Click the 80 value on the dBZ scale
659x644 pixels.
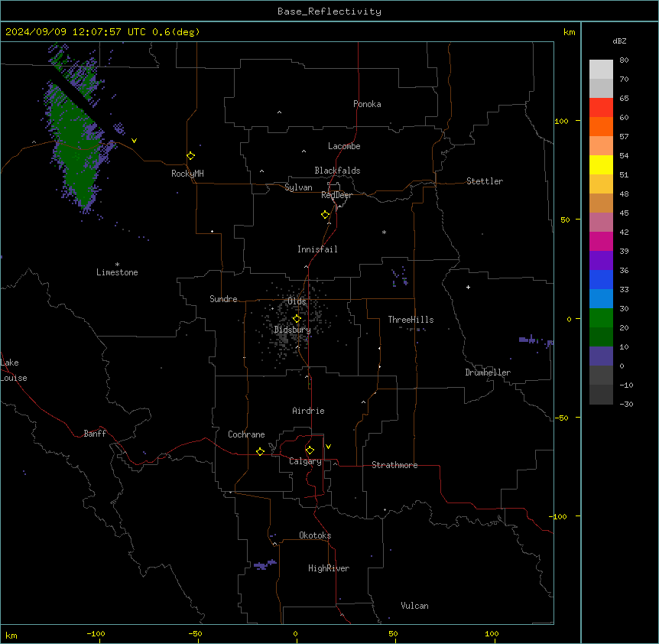(624, 60)
